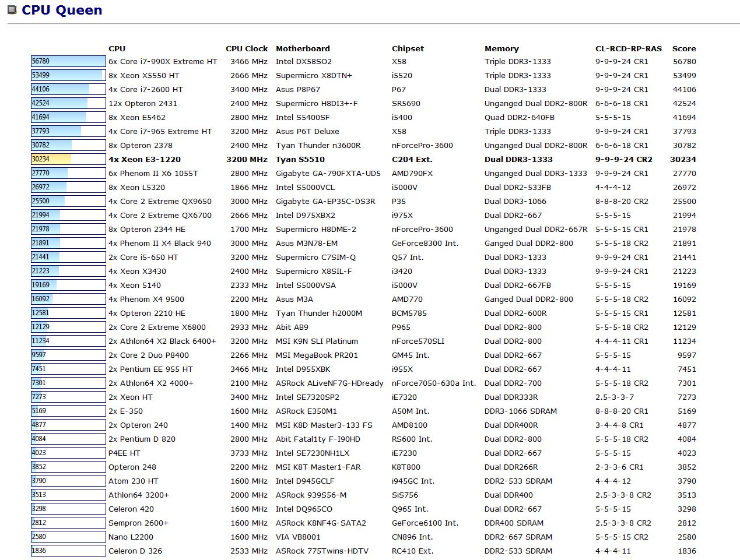Screen dimensions: 740x560
Task: Click Abit Fatal1ty F-I90HD motherboard
Action: pos(318,439)
